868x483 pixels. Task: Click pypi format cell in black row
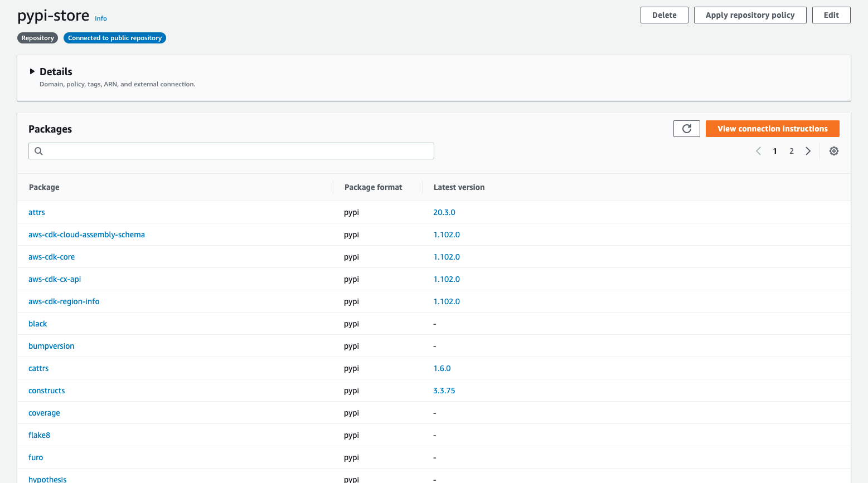coord(352,324)
